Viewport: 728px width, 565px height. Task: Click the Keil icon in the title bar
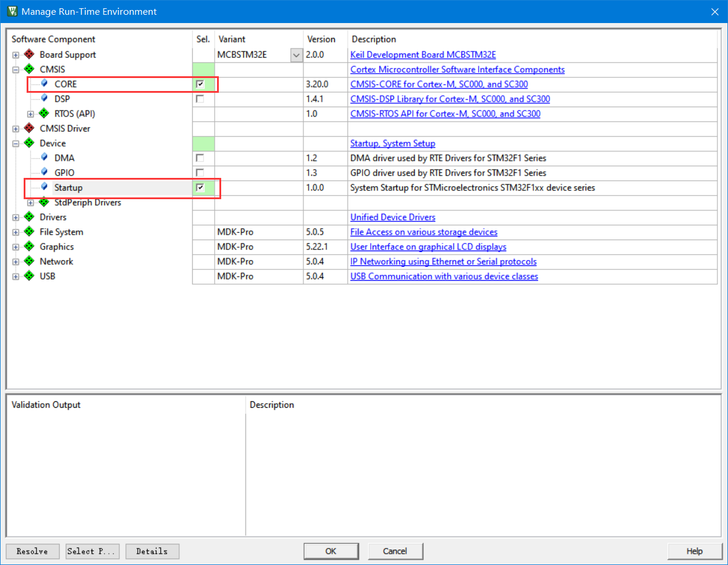(x=11, y=11)
